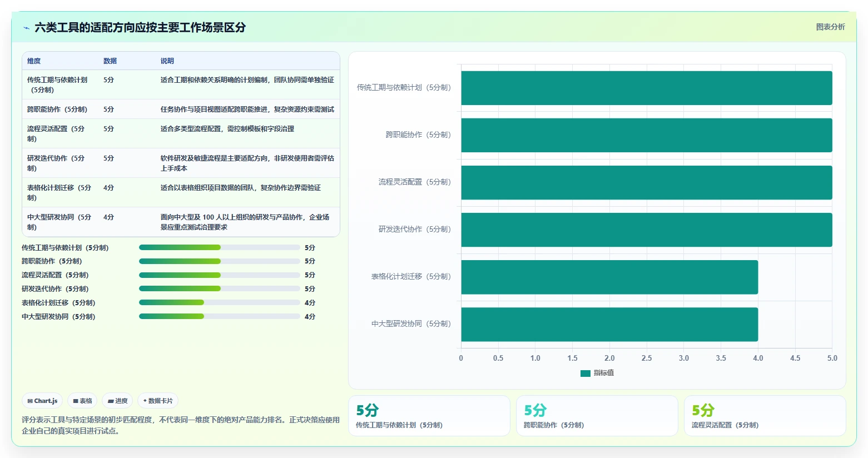The image size is (868, 458).
Task: Click the 进度 tag chip
Action: pos(117,401)
